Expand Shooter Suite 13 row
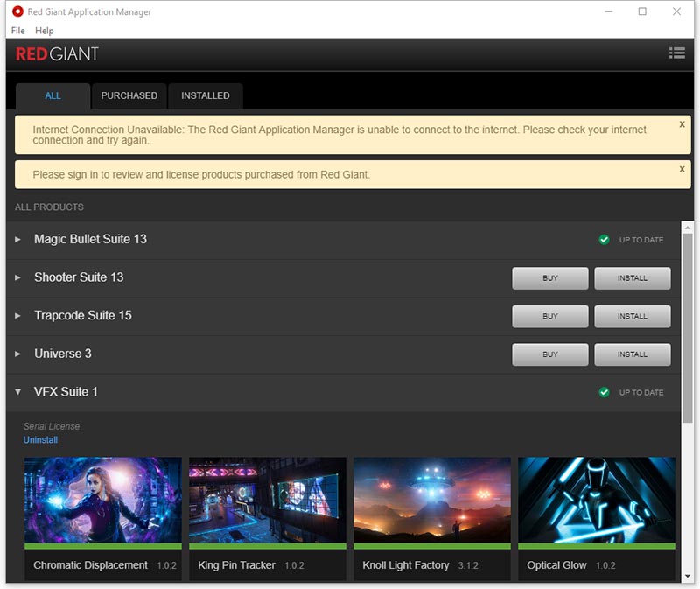Image resolution: width=700 pixels, height=589 pixels. (17, 277)
